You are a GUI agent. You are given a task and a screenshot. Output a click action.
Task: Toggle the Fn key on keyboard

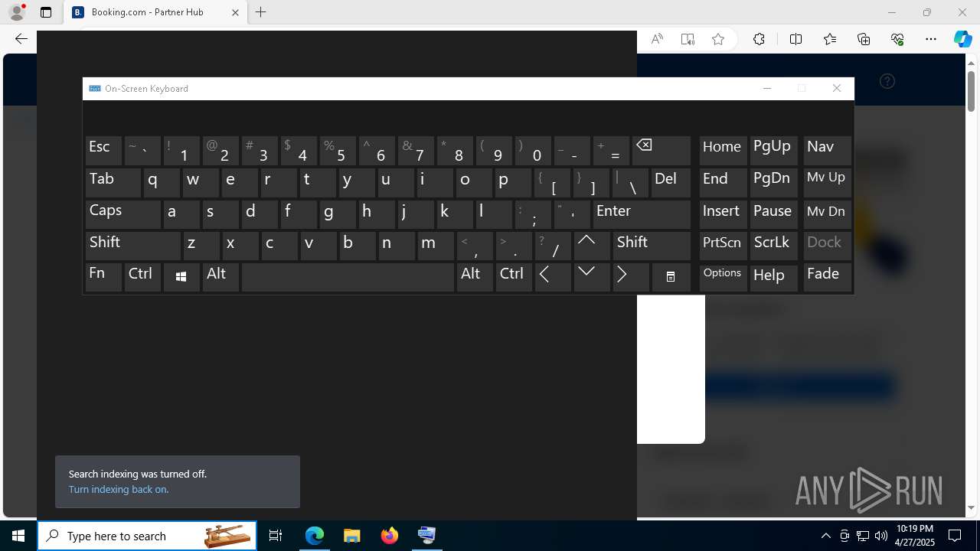coord(103,277)
